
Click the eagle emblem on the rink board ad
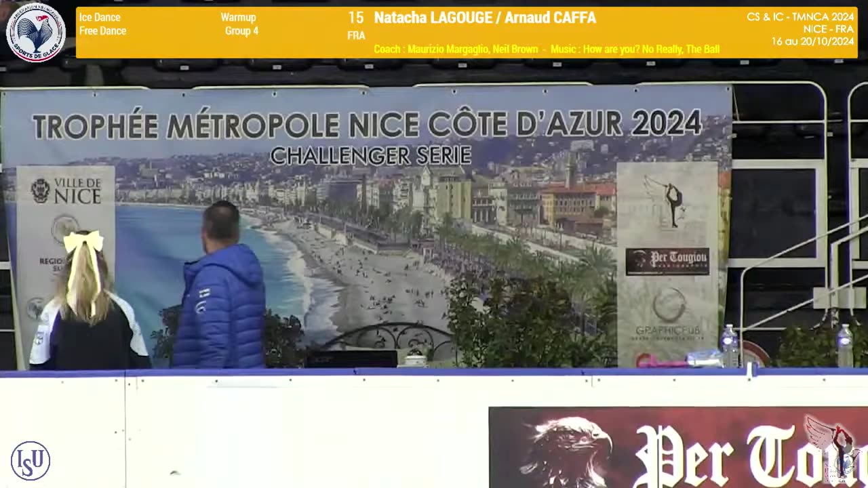(x=568, y=452)
